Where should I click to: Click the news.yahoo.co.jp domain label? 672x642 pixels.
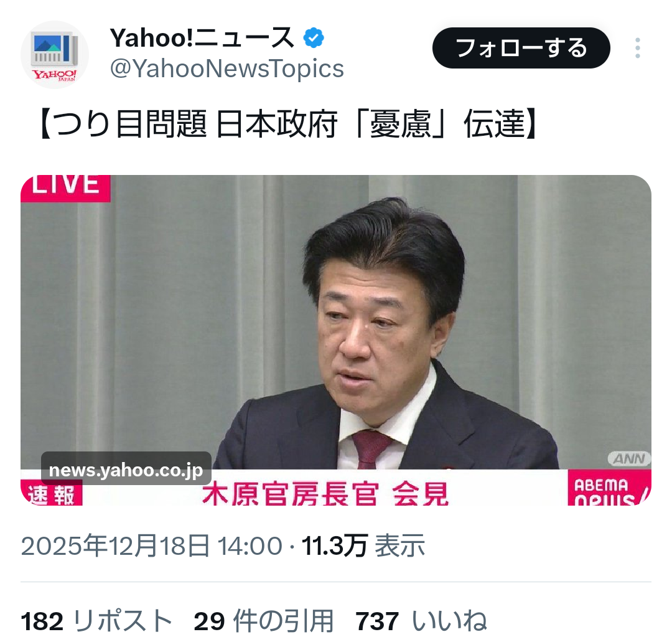pyautogui.click(x=126, y=470)
